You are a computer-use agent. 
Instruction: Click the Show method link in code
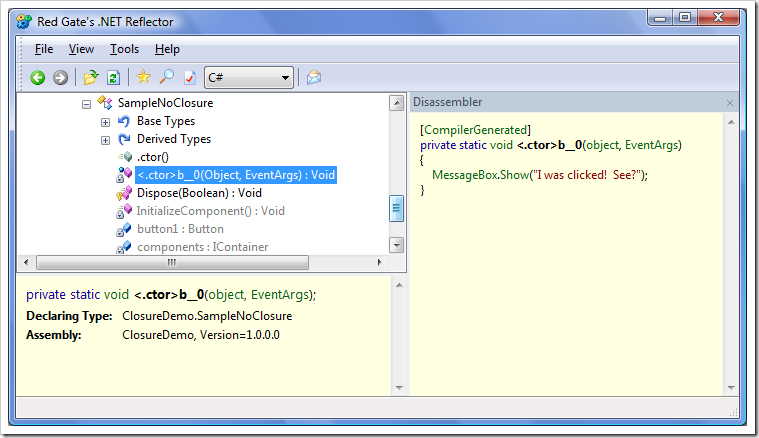513,175
